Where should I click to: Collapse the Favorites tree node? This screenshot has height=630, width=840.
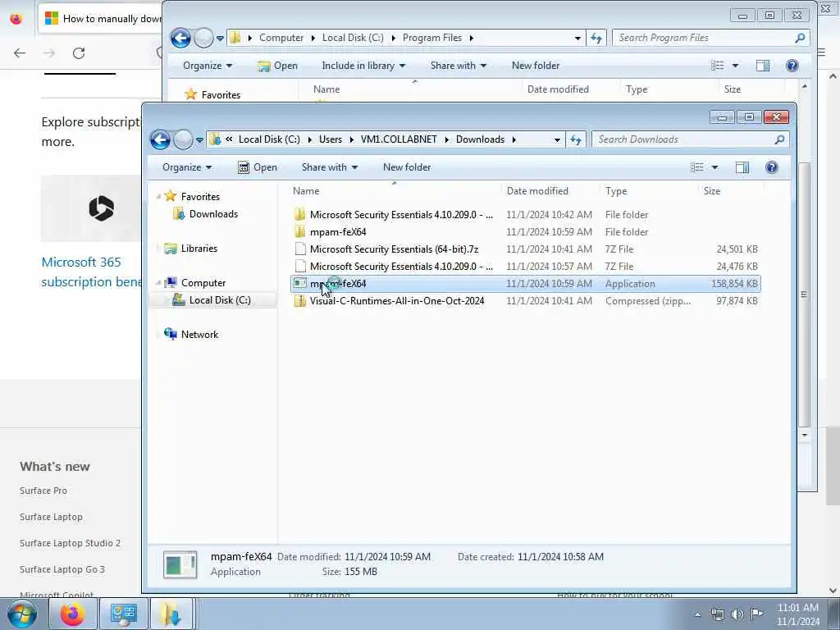(158, 197)
